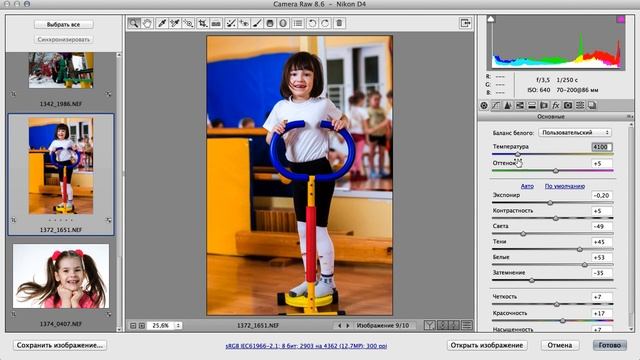The height and width of the screenshot is (360, 640).
Task: Switch to the Detail panel tab
Action: click(508, 105)
